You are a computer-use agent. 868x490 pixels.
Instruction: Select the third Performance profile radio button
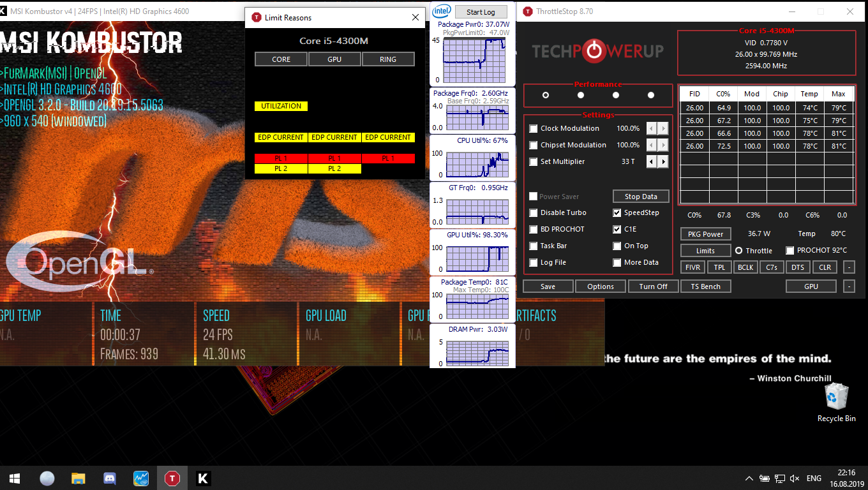click(x=616, y=95)
